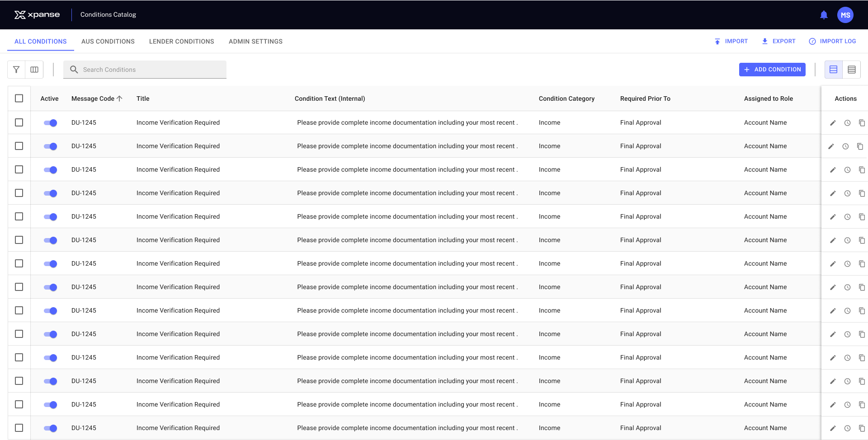View history of the last visible row

848,428
